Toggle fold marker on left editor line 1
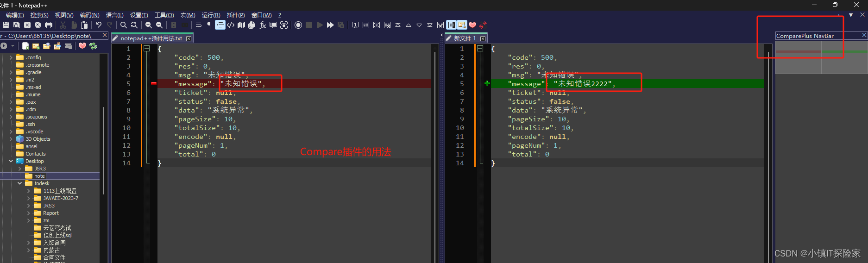 coord(147,49)
